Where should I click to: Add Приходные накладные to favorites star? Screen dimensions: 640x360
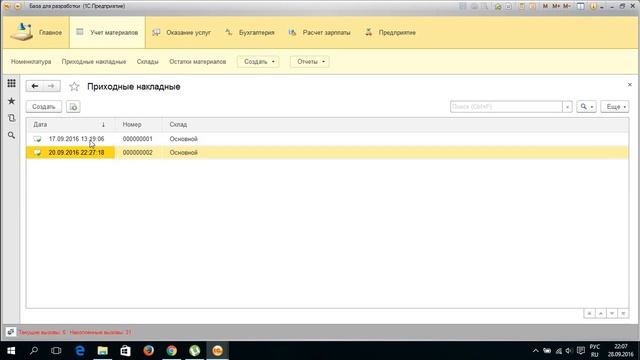click(74, 87)
